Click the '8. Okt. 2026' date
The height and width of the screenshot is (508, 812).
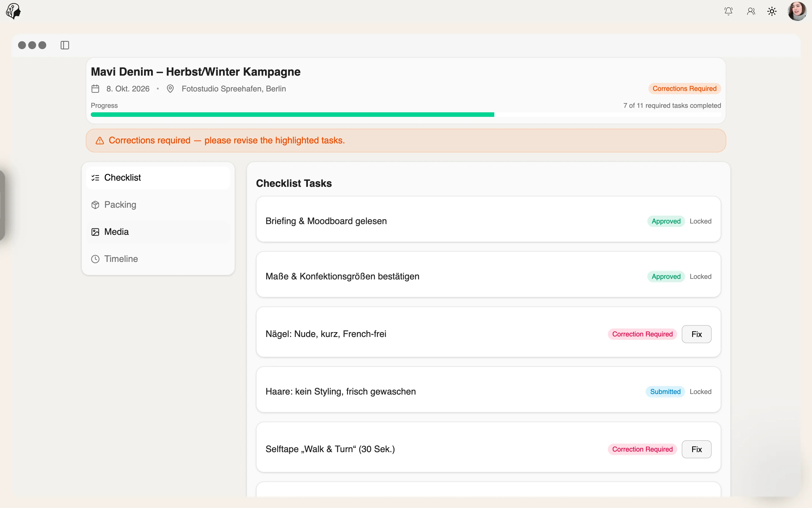[x=128, y=89]
